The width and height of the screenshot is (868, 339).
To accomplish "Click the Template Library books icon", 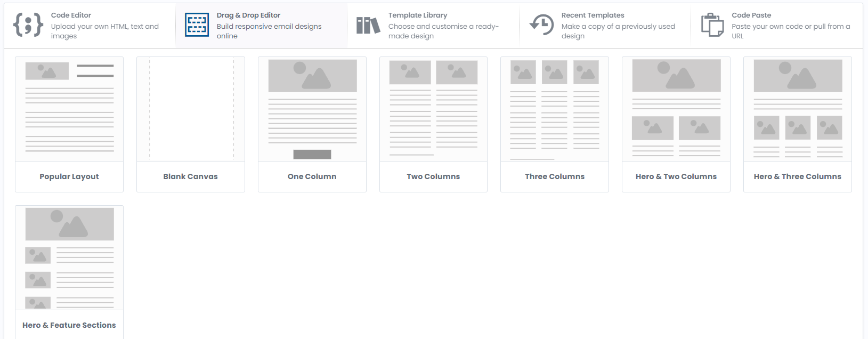I will (x=368, y=25).
